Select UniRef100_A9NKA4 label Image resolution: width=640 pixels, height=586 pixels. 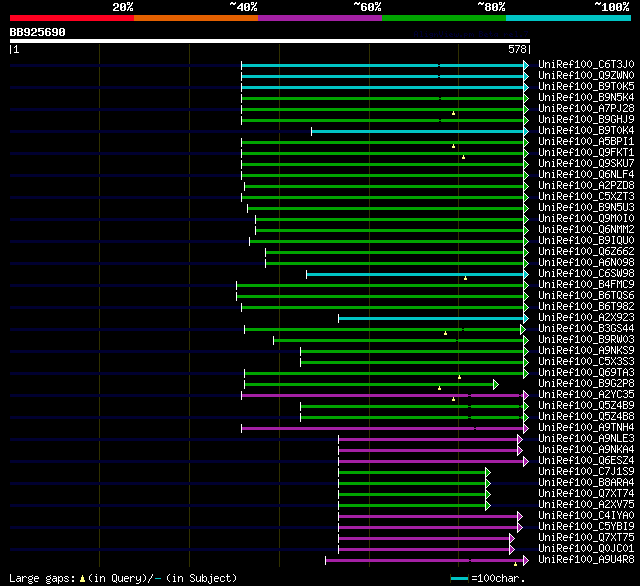click(586, 450)
